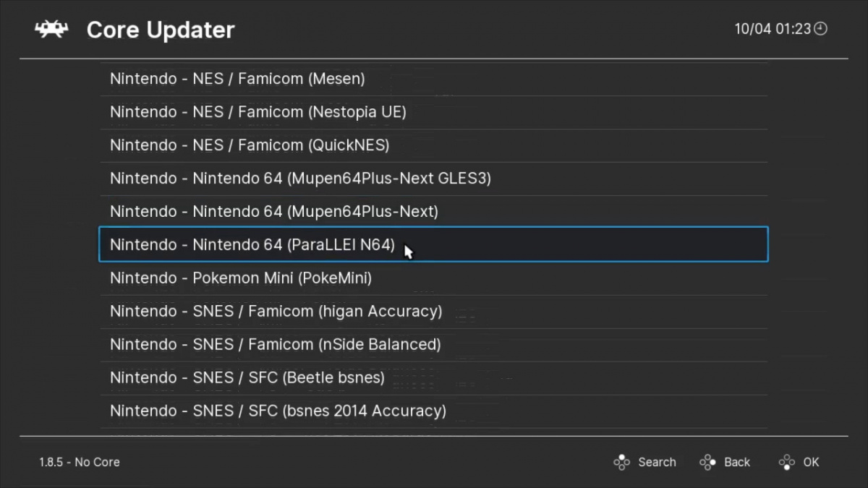Click the 1.8.5 No Core status label

point(78,462)
